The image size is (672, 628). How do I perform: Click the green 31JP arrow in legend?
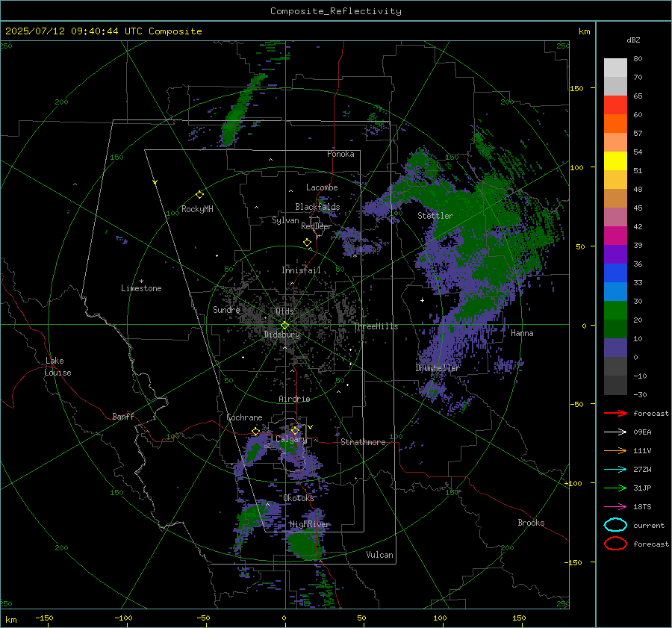[615, 488]
